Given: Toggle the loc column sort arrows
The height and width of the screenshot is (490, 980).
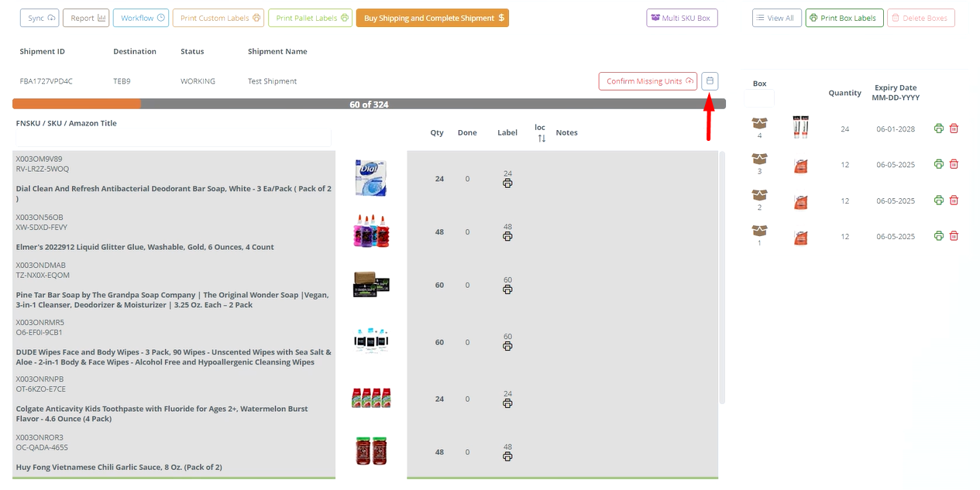Looking at the screenshot, I should [x=540, y=137].
